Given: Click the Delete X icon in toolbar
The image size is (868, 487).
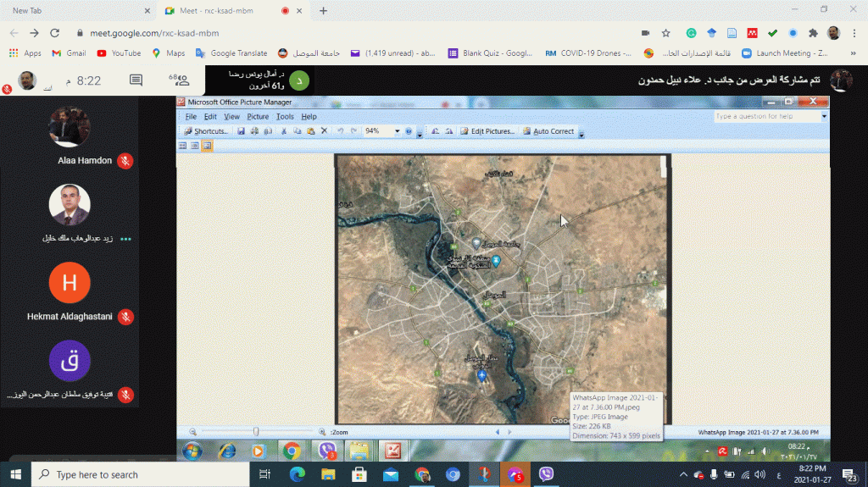Looking at the screenshot, I should click(x=324, y=131).
